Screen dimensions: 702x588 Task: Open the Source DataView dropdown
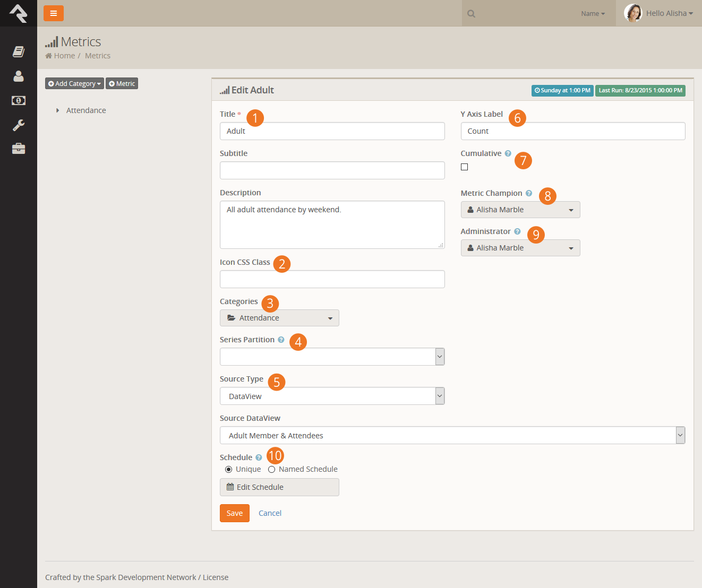click(x=452, y=435)
